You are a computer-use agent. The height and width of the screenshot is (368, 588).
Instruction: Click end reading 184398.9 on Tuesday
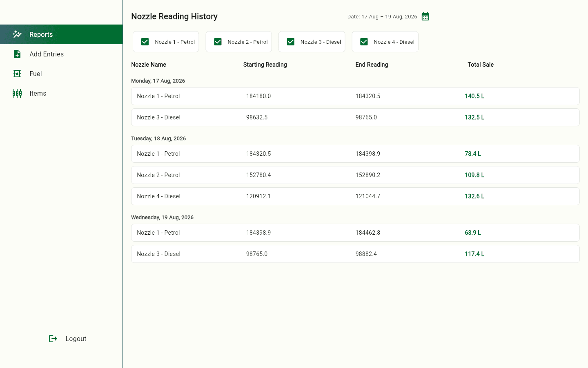click(x=368, y=154)
